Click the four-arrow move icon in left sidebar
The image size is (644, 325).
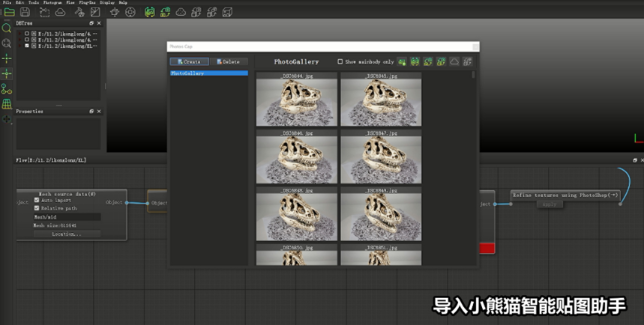pos(7,119)
